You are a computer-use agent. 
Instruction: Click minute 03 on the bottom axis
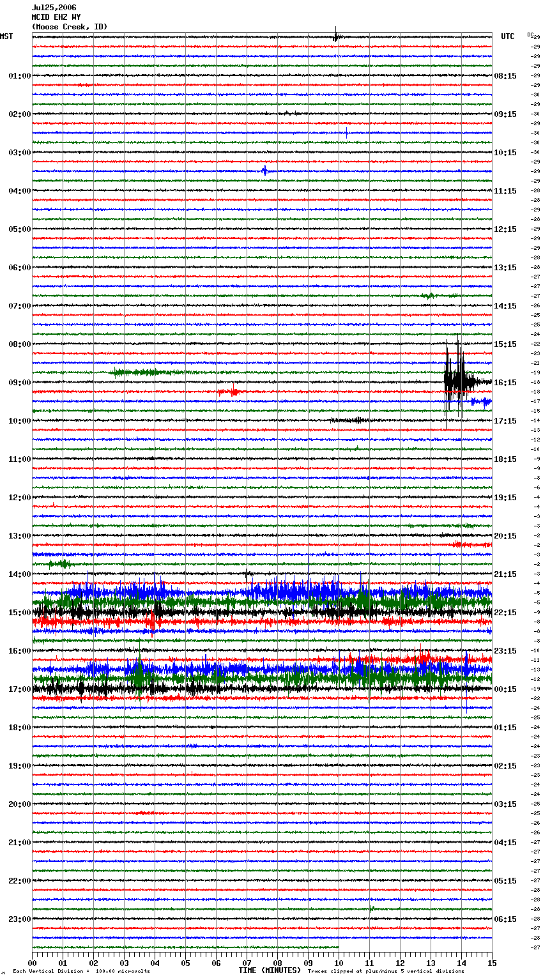[x=124, y=963]
